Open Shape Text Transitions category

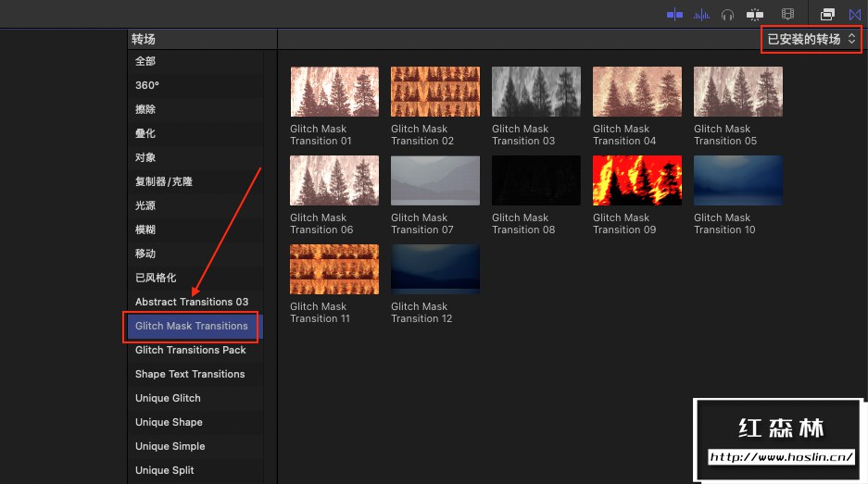(x=196, y=374)
